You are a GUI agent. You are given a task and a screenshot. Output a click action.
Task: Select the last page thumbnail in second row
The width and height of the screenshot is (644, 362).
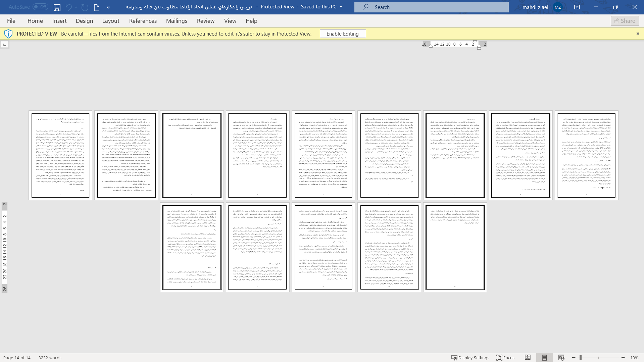click(455, 247)
